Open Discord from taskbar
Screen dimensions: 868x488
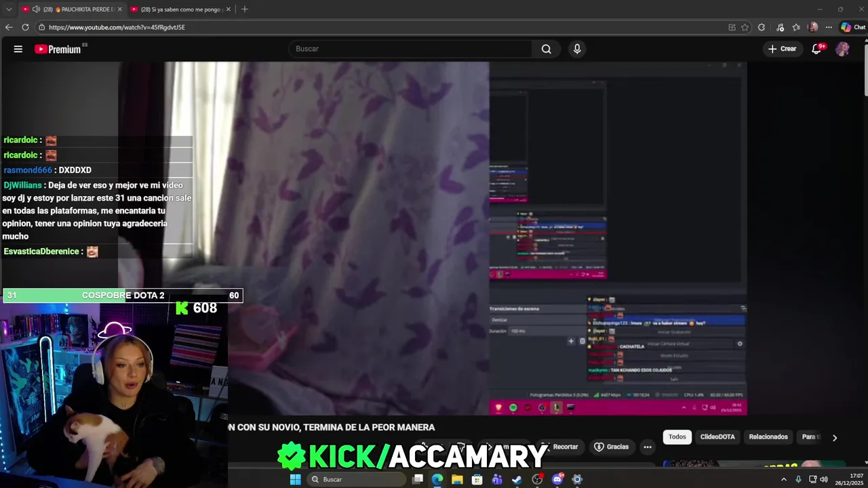point(557,479)
